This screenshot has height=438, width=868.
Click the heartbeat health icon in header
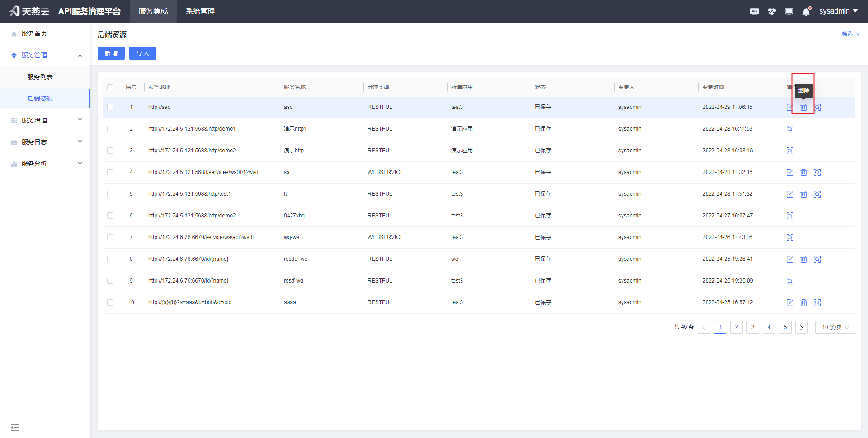[x=771, y=12]
